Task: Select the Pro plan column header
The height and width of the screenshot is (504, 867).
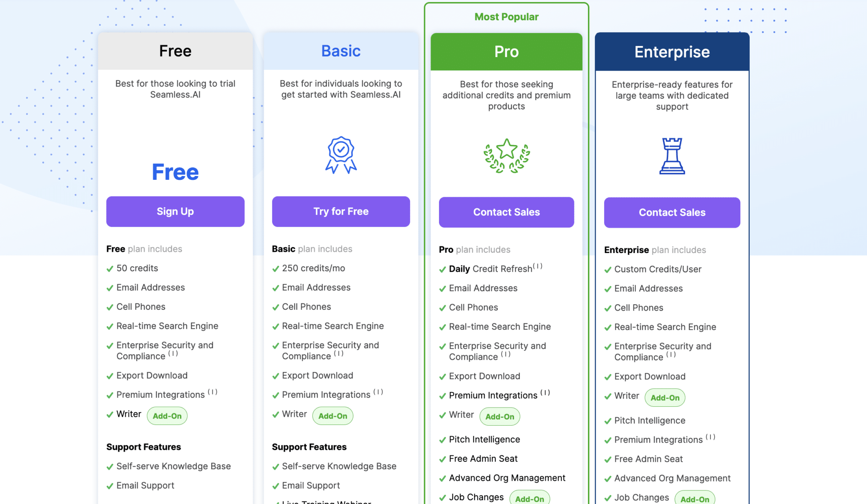Action: (x=506, y=51)
